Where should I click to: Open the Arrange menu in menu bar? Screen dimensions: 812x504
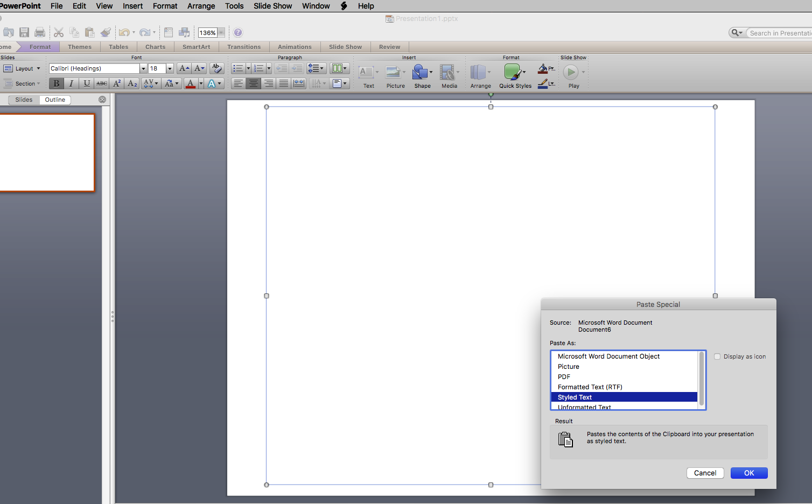click(201, 6)
